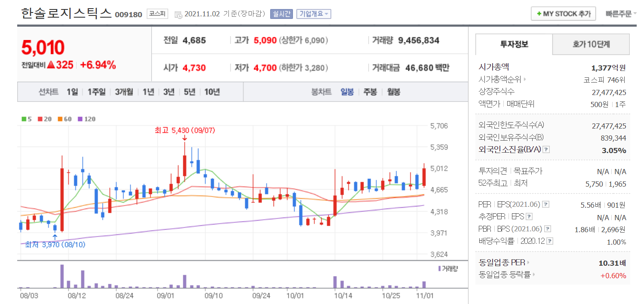Select the 1년 line chart period
The image size is (644, 304).
pyautogui.click(x=148, y=92)
